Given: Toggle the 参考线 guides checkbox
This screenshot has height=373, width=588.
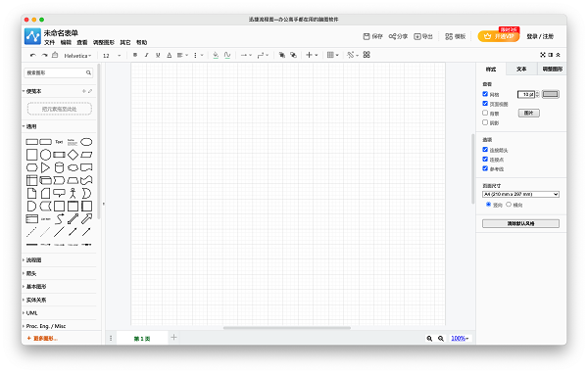Looking at the screenshot, I should (x=485, y=168).
